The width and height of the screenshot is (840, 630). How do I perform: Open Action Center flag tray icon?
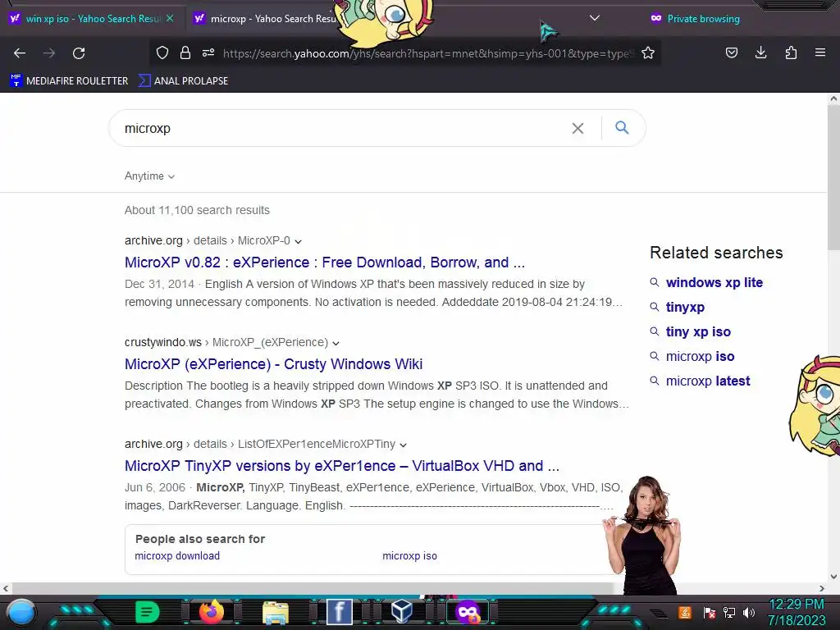point(710,612)
